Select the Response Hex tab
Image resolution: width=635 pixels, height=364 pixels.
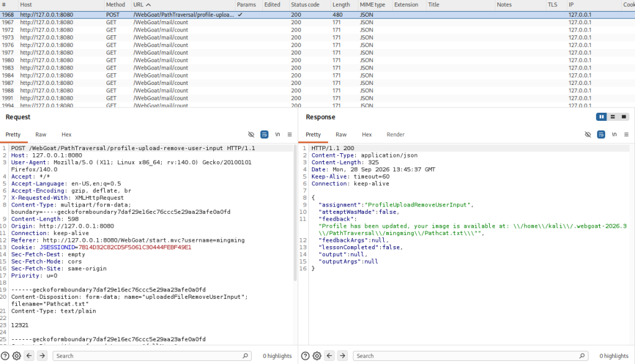(367, 135)
